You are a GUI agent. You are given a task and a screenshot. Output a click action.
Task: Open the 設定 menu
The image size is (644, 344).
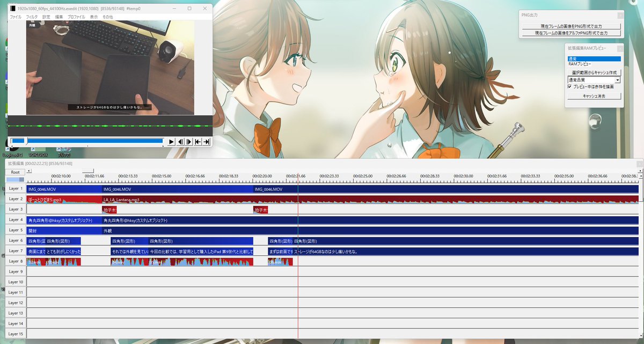tap(46, 17)
